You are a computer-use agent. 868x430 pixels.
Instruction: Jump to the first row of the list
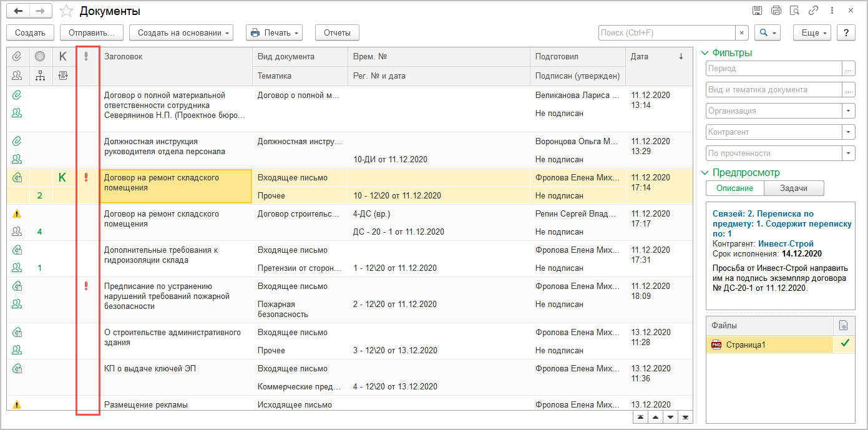641,417
